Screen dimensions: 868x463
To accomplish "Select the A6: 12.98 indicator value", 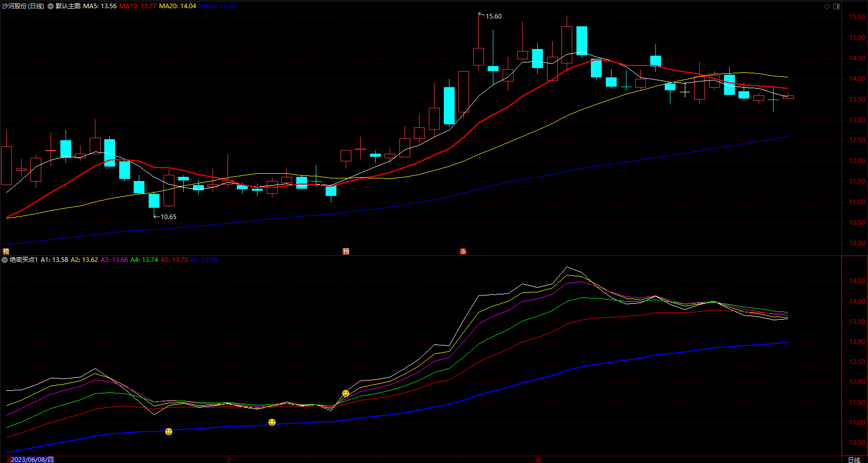I will pos(204,260).
